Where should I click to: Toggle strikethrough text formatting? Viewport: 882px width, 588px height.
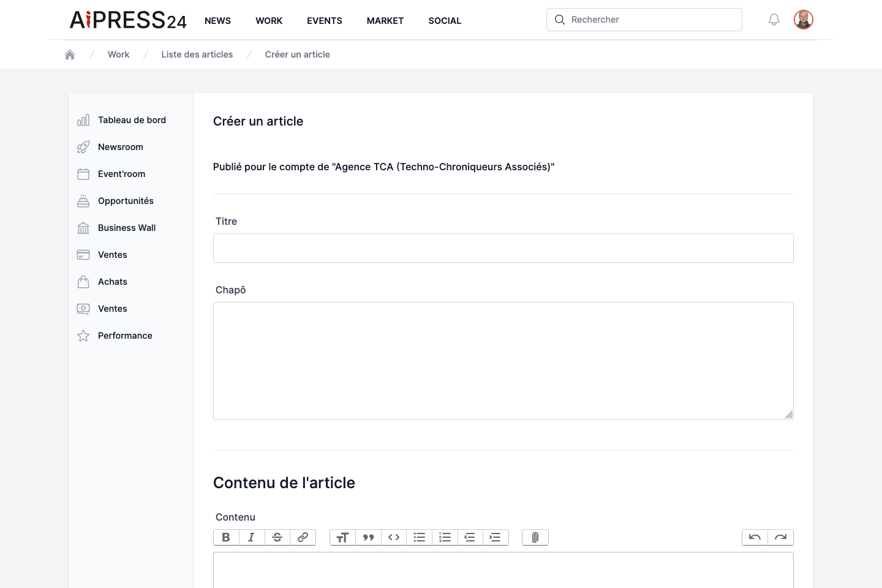tap(277, 537)
